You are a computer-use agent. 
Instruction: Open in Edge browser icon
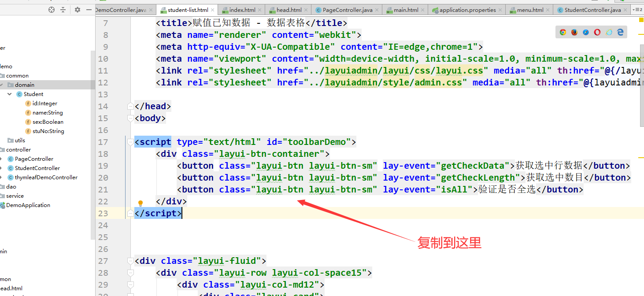(620, 32)
